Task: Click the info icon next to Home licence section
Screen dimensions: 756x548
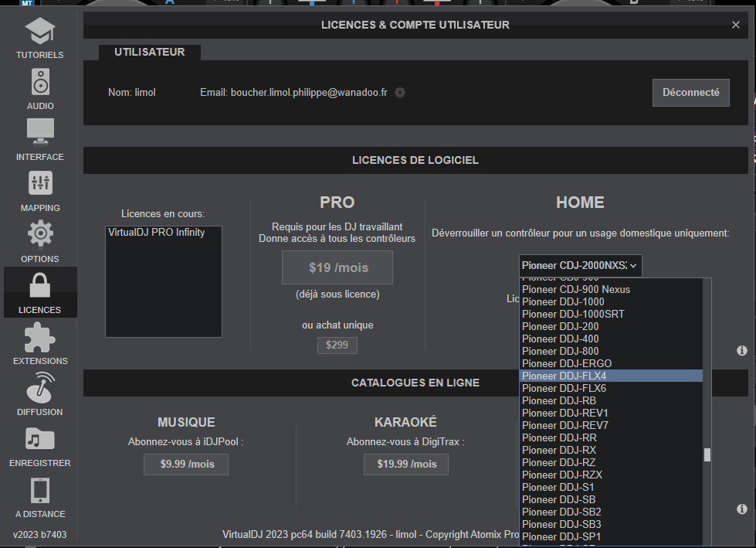Action: point(742,351)
